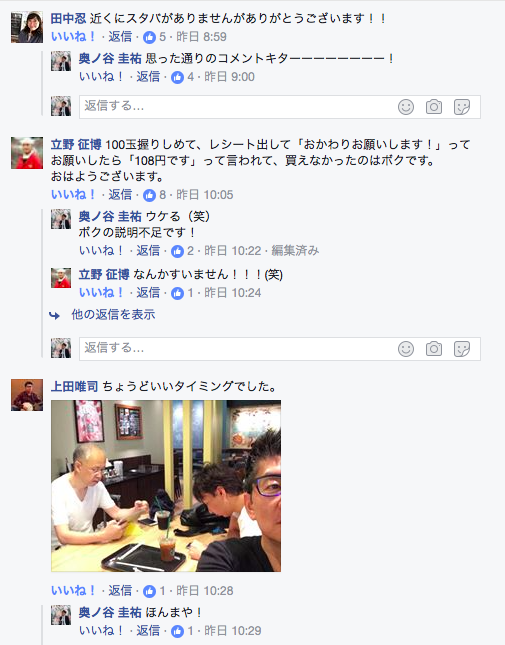Attach photo using first reply box camera icon

pos(433,107)
